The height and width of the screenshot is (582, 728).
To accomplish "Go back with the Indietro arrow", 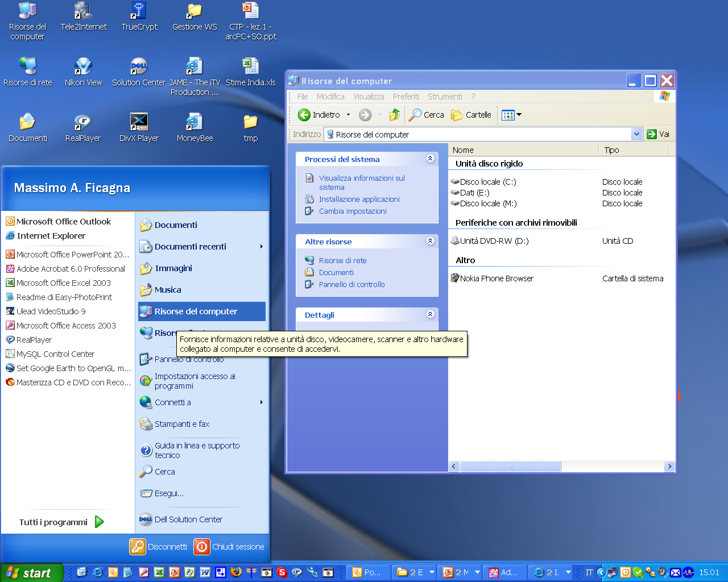I will point(318,115).
